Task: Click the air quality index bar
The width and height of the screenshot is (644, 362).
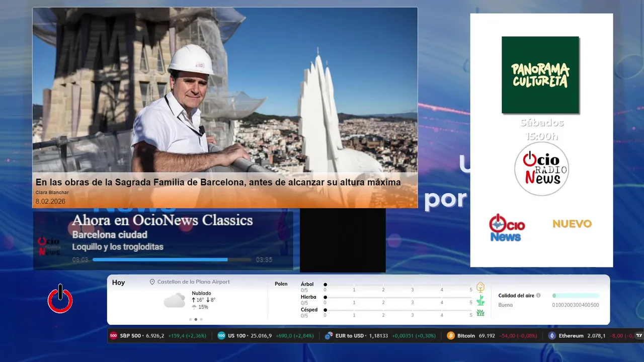Action: coord(576,296)
